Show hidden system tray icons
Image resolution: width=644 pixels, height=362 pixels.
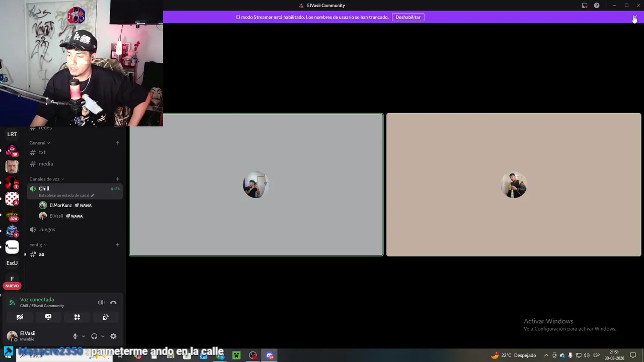point(546,355)
